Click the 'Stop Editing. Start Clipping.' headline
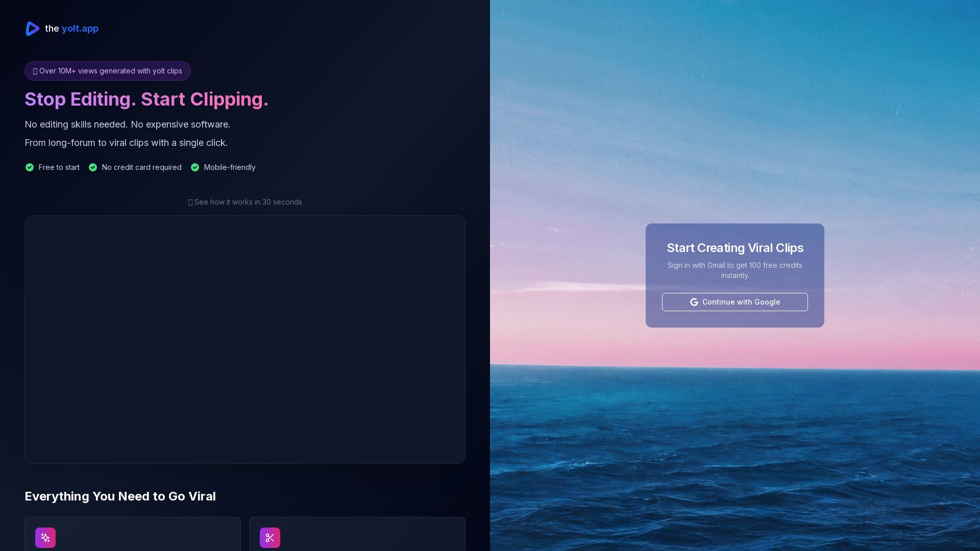The width and height of the screenshot is (980, 551). click(146, 99)
